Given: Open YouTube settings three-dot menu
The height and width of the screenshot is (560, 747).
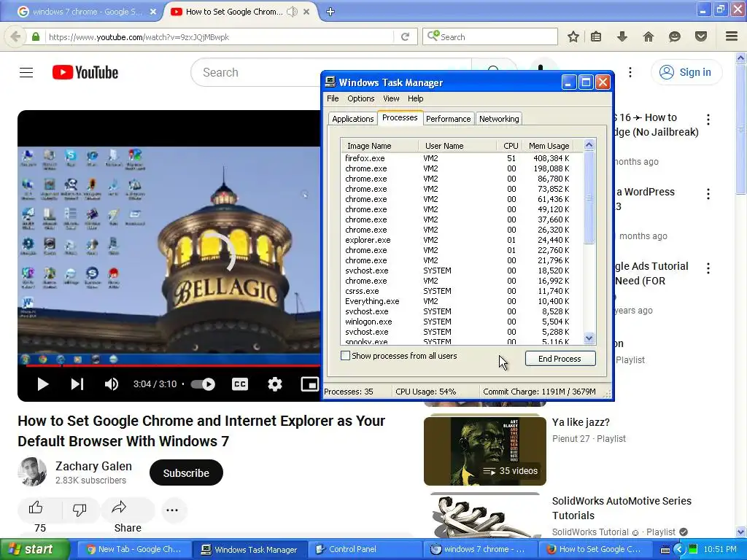Looking at the screenshot, I should point(630,72).
